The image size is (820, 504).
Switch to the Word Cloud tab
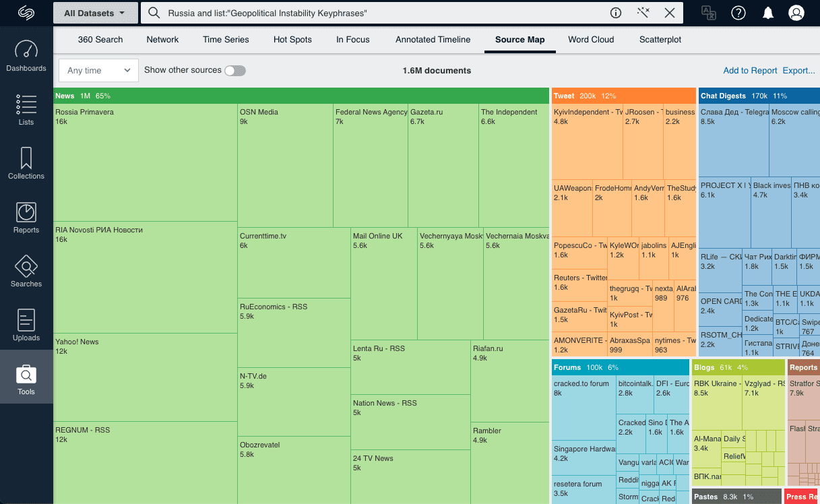click(591, 40)
